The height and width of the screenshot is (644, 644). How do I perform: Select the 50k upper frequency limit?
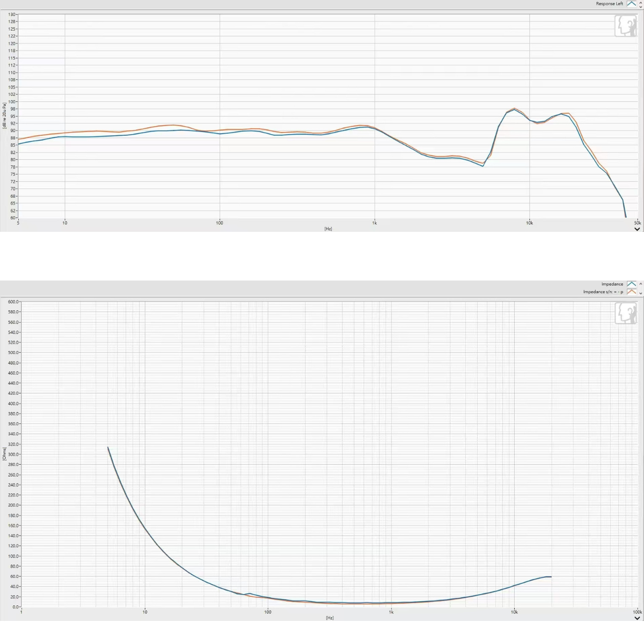pyautogui.click(x=637, y=223)
